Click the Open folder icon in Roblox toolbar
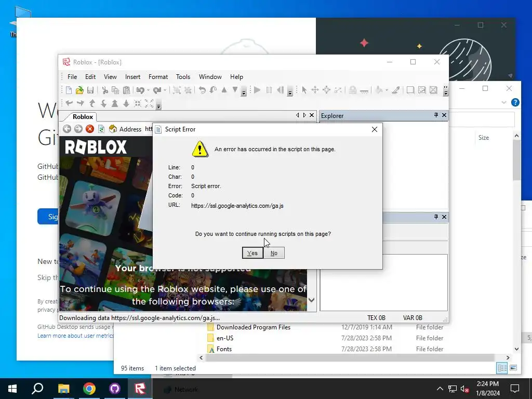532x399 pixels. (x=79, y=90)
